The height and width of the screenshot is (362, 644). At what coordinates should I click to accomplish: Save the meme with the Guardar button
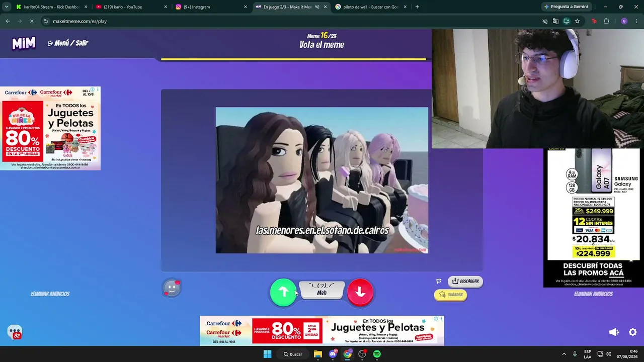click(x=450, y=295)
